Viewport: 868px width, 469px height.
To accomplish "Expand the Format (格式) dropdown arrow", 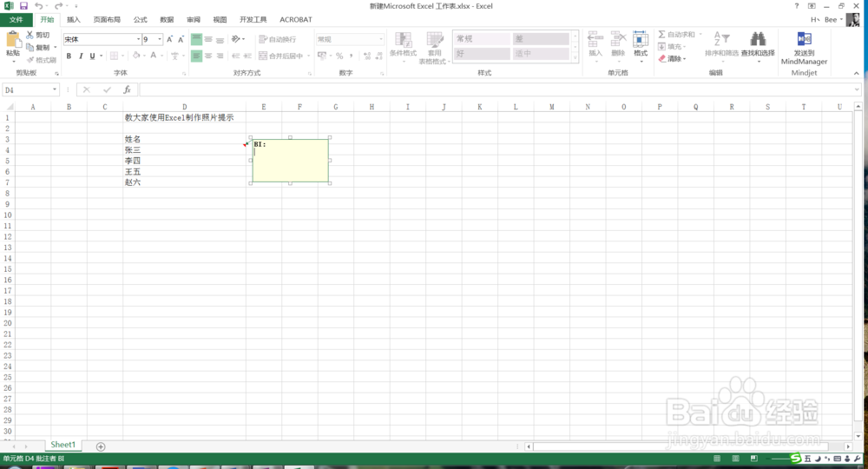I will [x=641, y=61].
